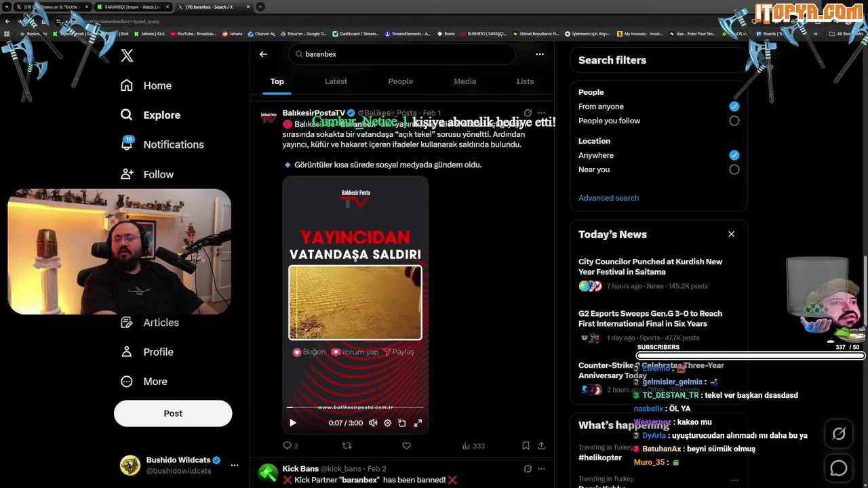Open more menu on Kick Bans post

point(541,469)
